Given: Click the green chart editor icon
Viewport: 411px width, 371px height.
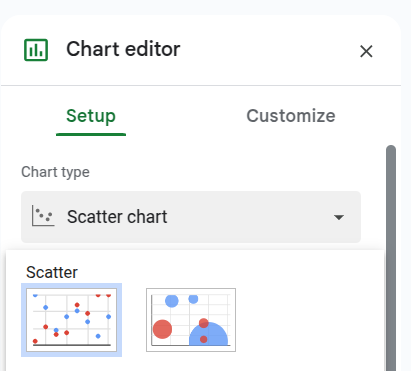Looking at the screenshot, I should coord(36,50).
